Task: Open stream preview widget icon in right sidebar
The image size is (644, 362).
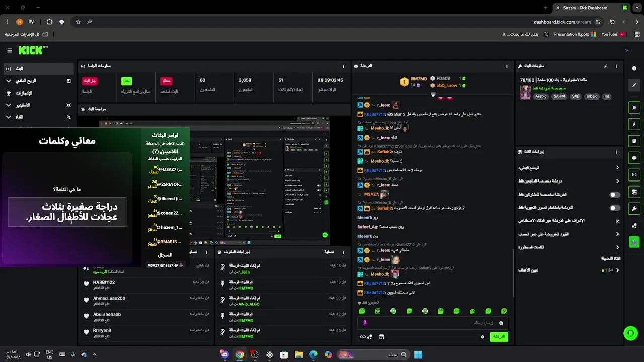Action: click(634, 107)
